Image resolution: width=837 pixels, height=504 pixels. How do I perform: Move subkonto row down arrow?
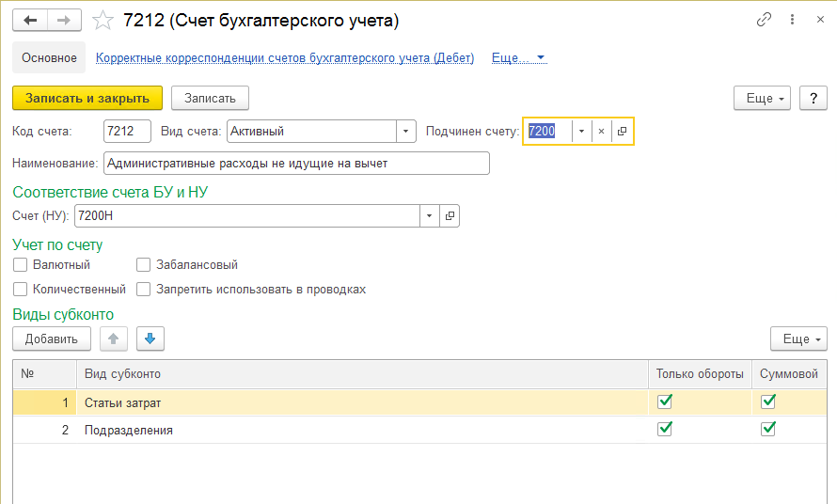pos(150,339)
